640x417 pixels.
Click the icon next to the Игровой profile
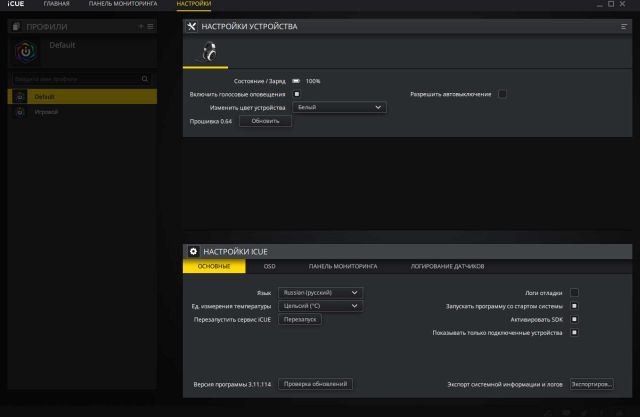[x=21, y=112]
